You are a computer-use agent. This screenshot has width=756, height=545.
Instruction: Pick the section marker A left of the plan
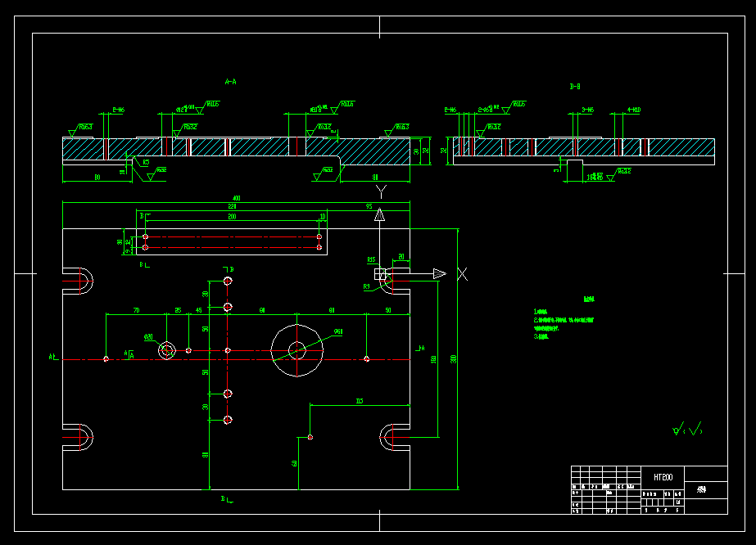click(53, 357)
